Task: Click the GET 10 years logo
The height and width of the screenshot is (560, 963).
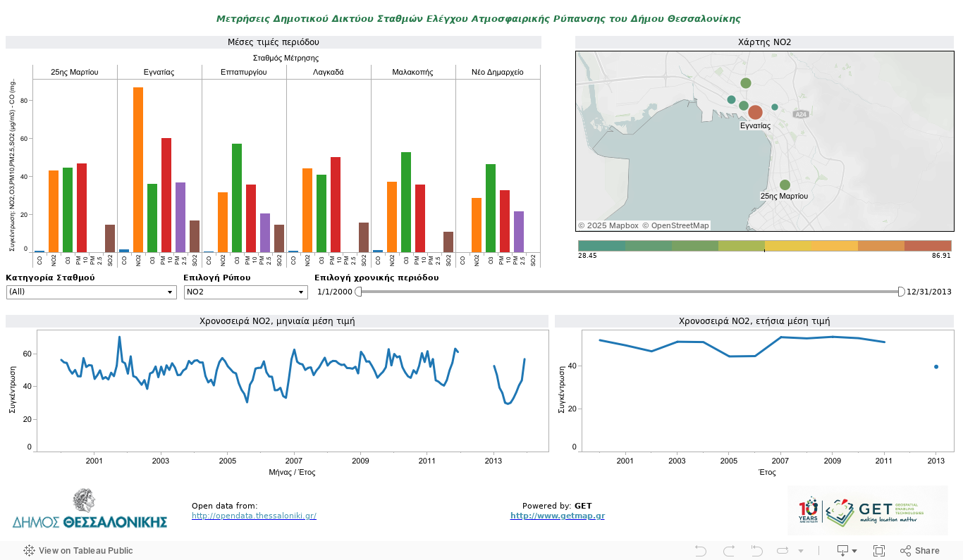Action: click(868, 510)
